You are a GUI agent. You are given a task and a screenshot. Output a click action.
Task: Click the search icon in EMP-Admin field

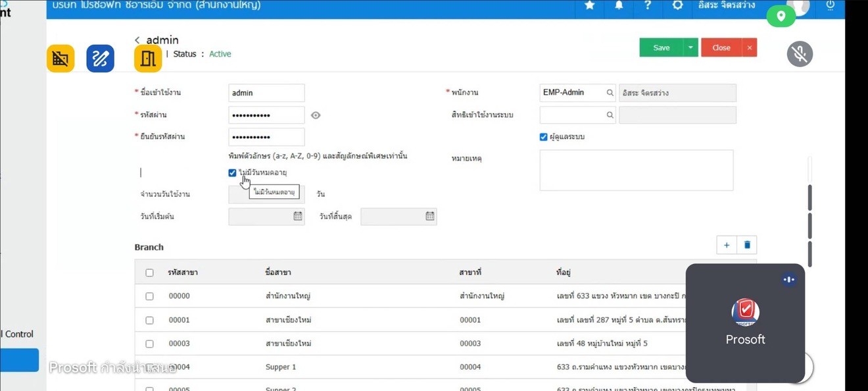pos(610,93)
